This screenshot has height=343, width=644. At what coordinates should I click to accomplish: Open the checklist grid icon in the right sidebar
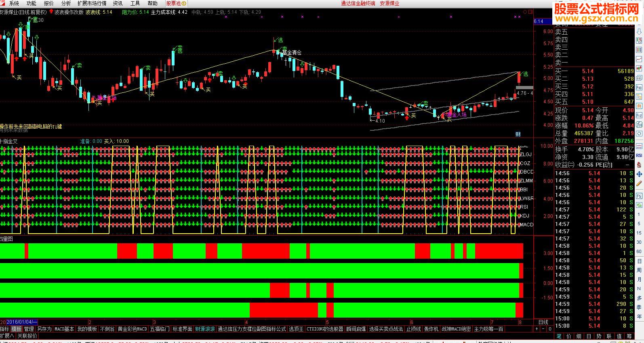click(639, 41)
